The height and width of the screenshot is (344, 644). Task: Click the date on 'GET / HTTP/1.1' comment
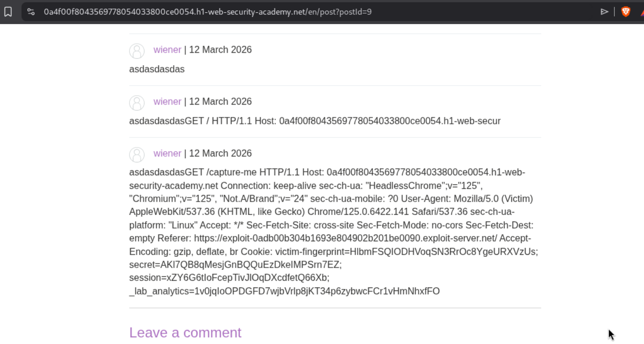pyautogui.click(x=220, y=102)
